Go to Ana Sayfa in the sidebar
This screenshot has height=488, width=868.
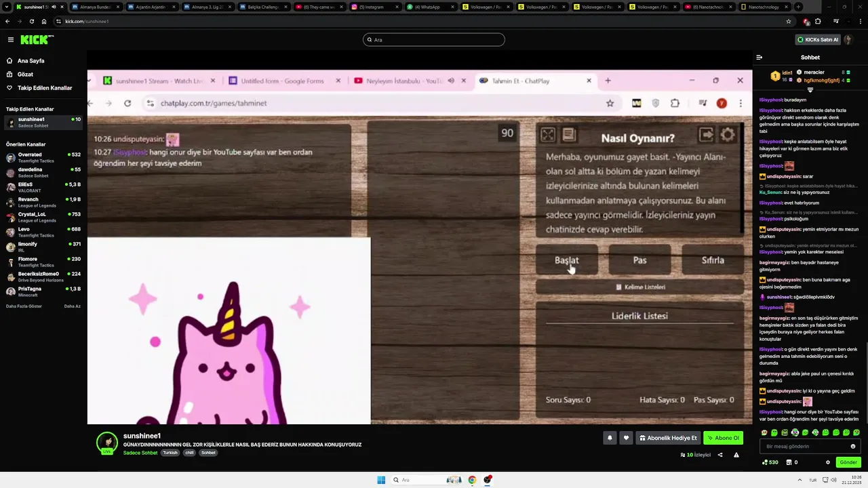31,61
